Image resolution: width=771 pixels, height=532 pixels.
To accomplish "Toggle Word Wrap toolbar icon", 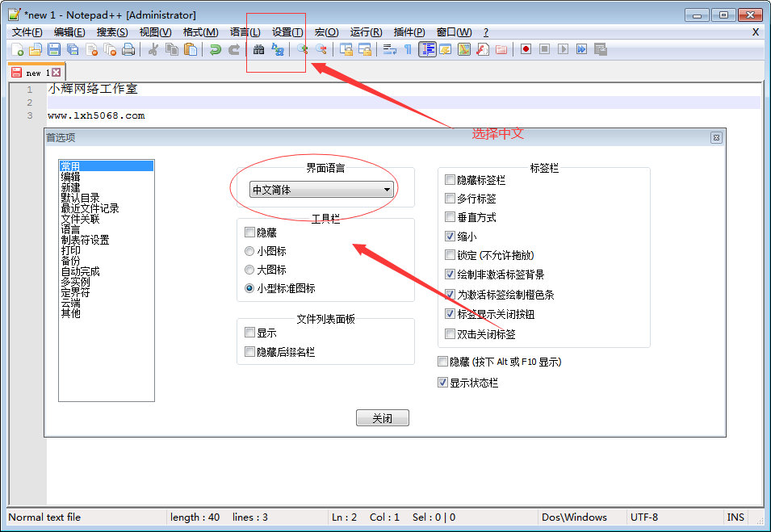I will [x=390, y=49].
